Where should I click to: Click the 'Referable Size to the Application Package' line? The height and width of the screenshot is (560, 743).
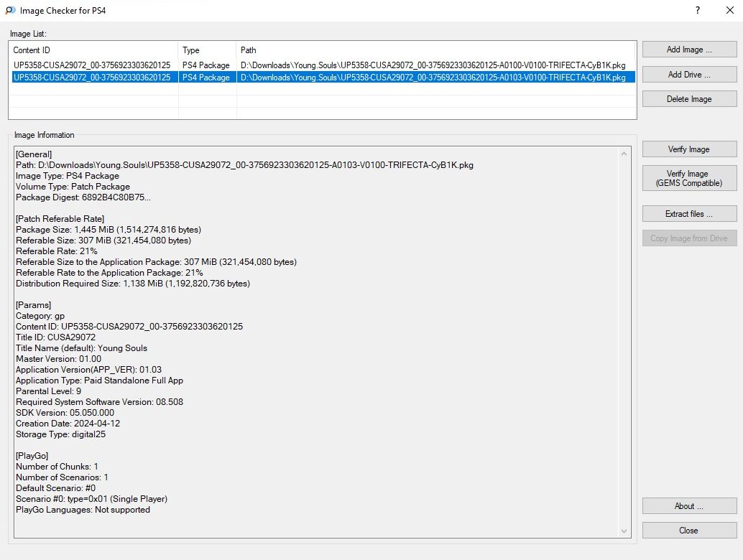click(x=157, y=262)
